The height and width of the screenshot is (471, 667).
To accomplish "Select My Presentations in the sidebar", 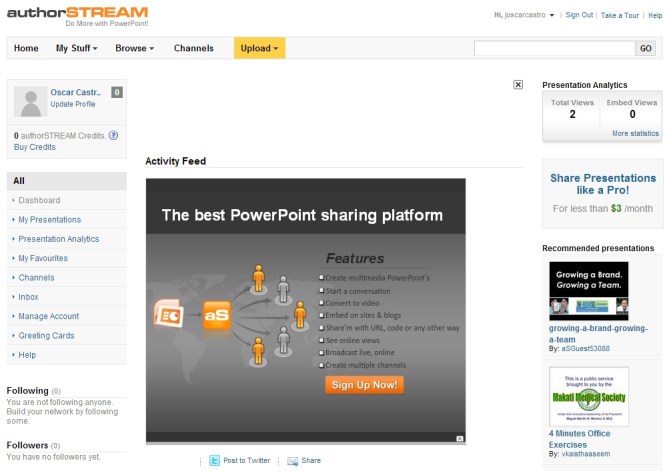I will pos(49,219).
